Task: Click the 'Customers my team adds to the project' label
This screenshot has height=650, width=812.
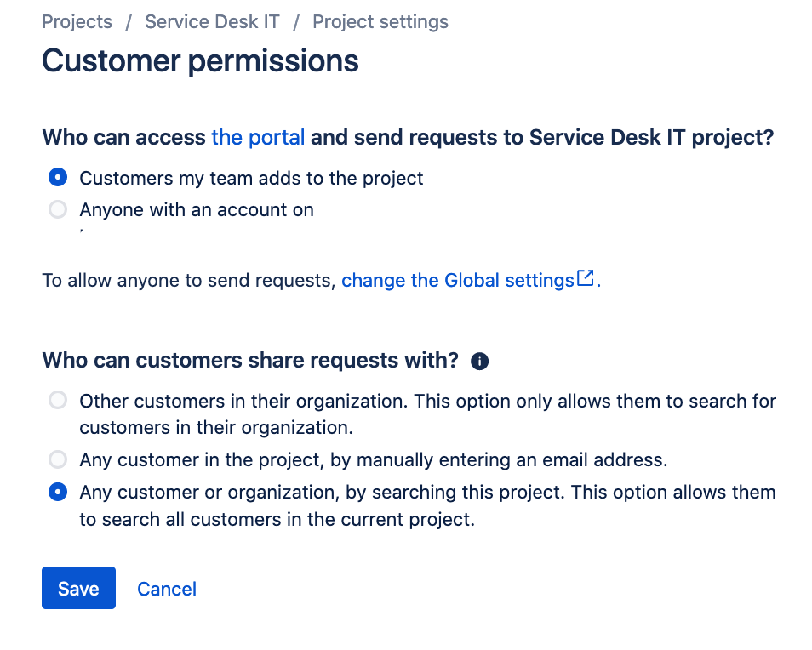Action: coord(251,178)
